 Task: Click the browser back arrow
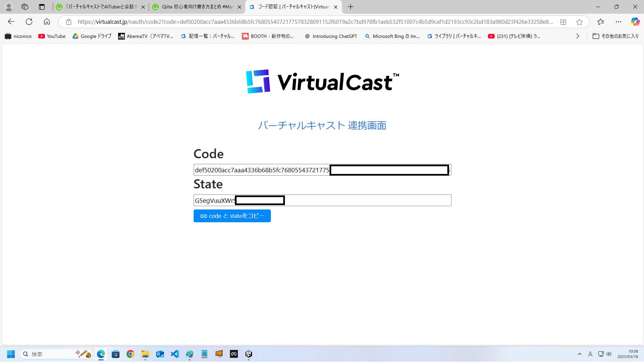click(x=11, y=22)
